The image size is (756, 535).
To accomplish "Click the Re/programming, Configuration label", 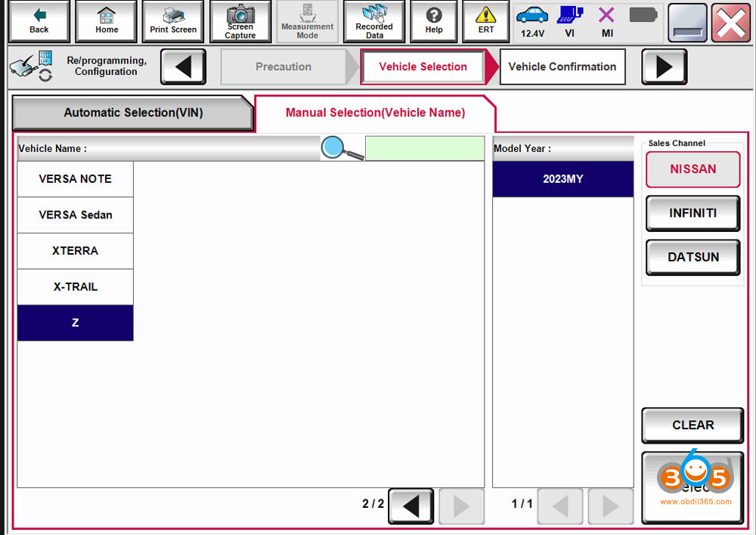I will click(x=107, y=66).
